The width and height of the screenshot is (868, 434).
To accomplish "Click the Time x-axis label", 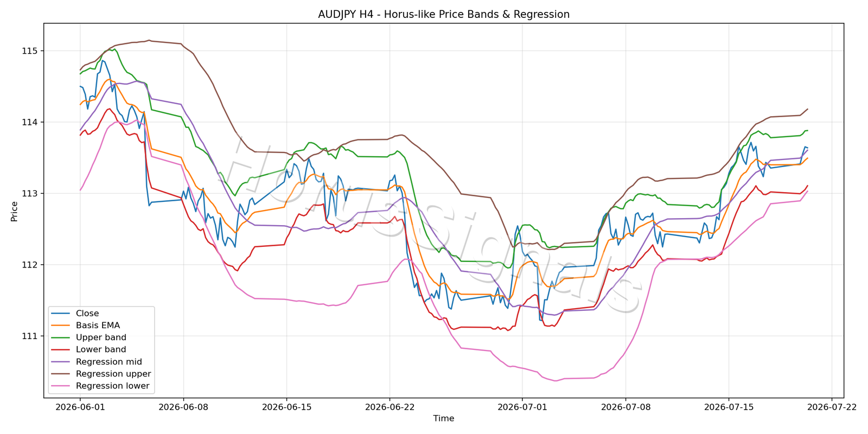I will coord(443,418).
